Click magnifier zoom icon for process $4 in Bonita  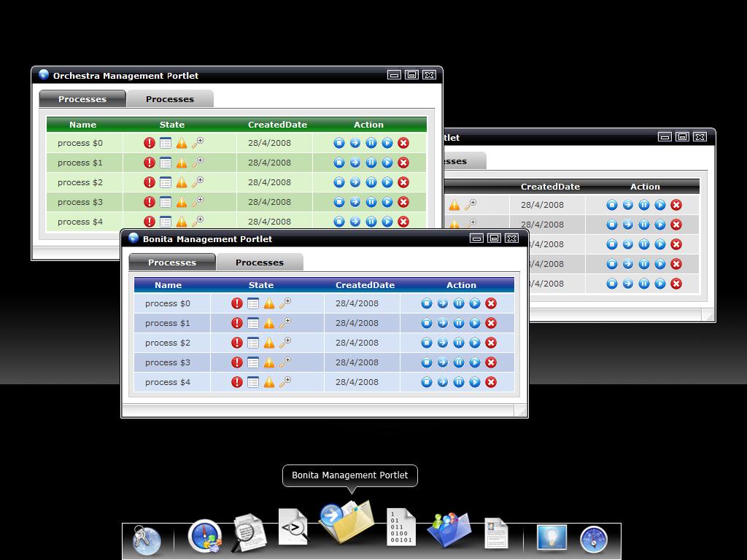click(285, 382)
